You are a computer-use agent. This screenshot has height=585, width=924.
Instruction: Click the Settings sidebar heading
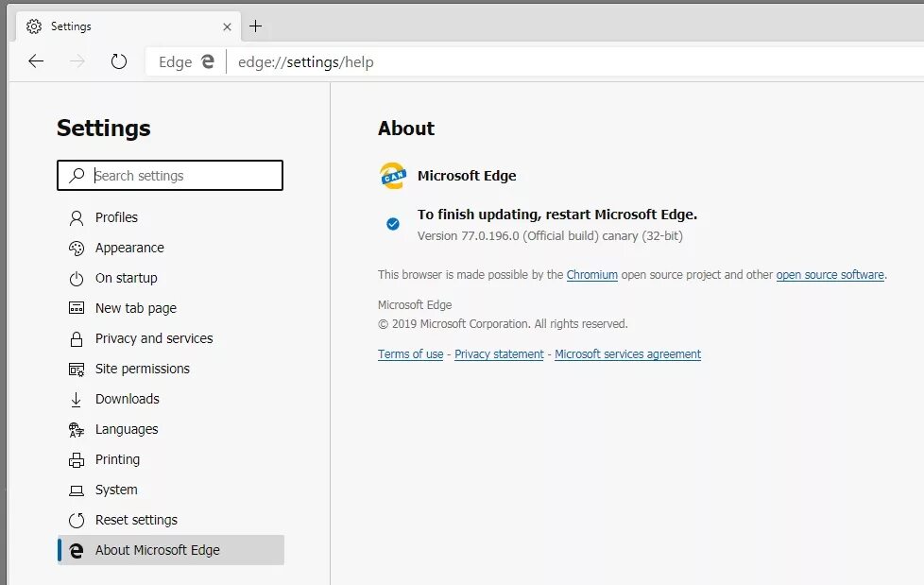104,128
